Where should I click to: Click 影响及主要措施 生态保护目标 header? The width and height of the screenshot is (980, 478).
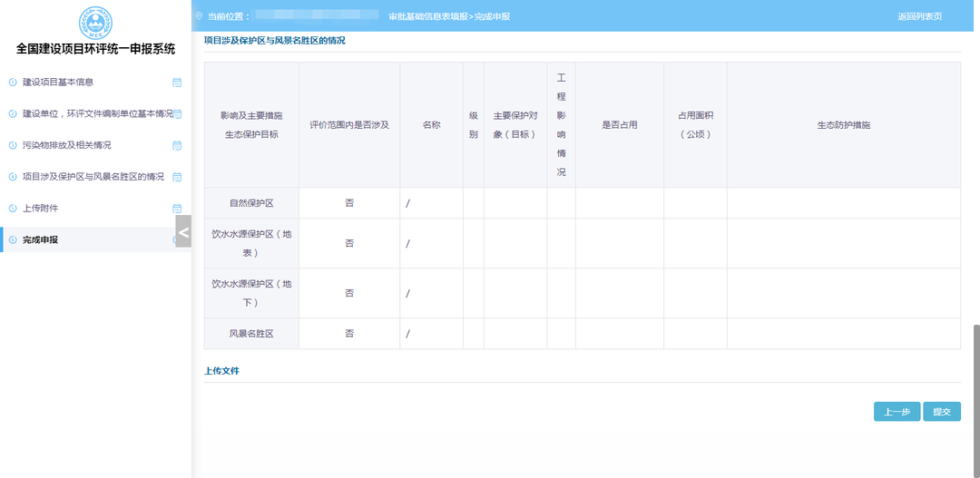[251, 125]
